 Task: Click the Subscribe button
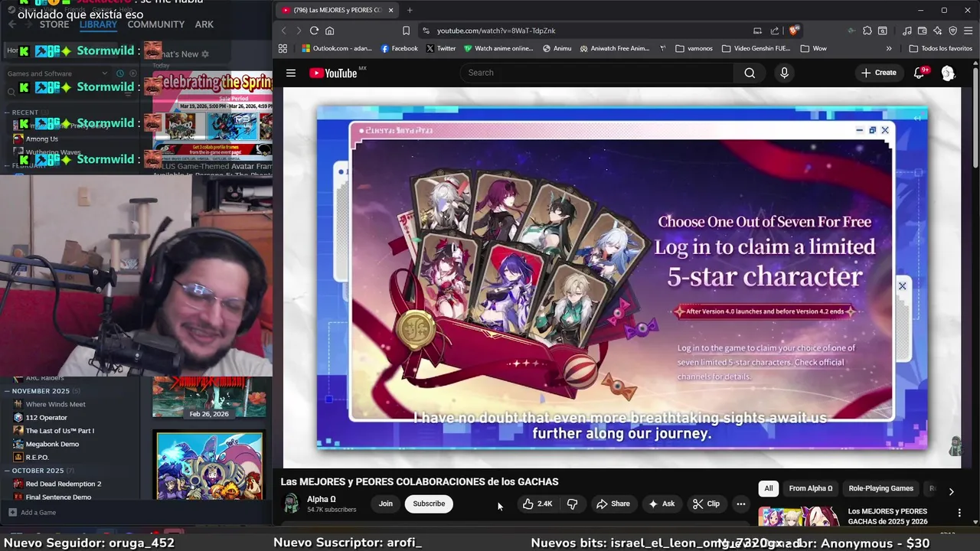coord(429,504)
